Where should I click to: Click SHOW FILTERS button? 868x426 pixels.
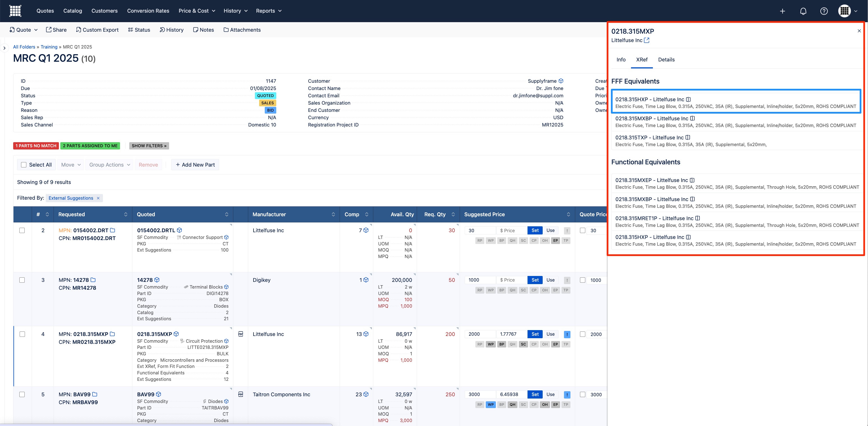(x=149, y=146)
